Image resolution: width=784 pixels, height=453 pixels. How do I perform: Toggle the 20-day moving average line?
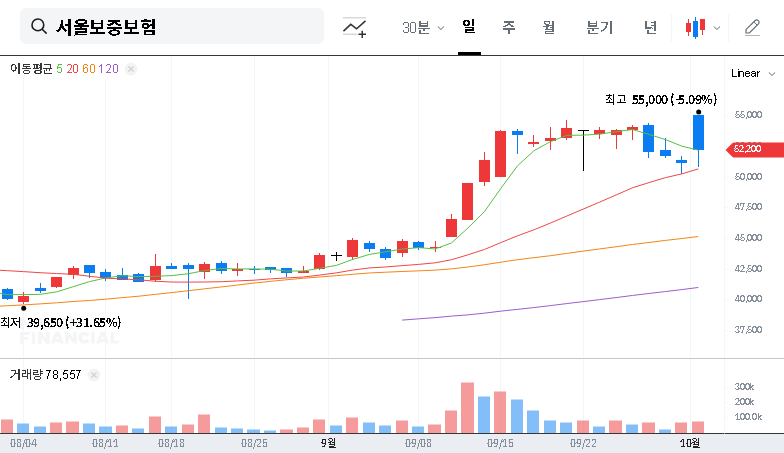[x=72, y=69]
